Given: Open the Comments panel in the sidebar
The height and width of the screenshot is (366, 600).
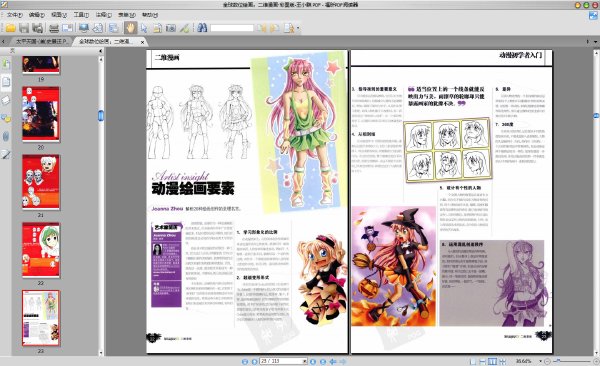Looking at the screenshot, I should coord(6,118).
